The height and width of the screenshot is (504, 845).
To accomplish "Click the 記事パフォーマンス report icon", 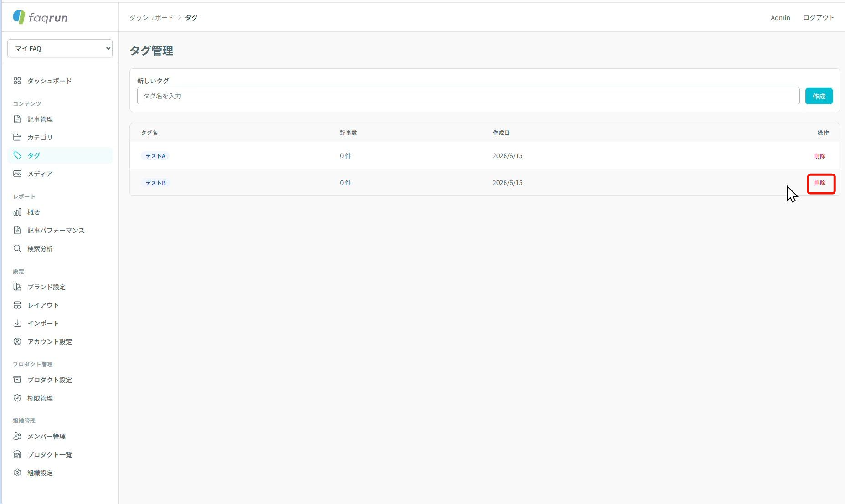I will click(x=17, y=230).
